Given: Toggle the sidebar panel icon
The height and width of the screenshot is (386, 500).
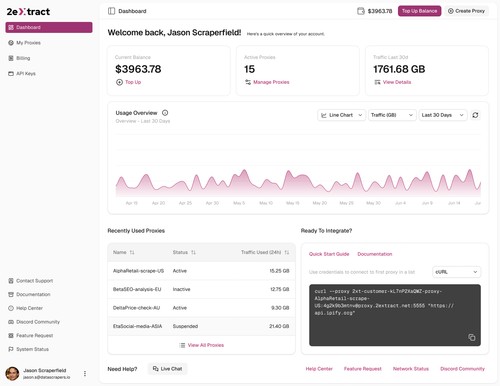Looking at the screenshot, I should tap(111, 11).
